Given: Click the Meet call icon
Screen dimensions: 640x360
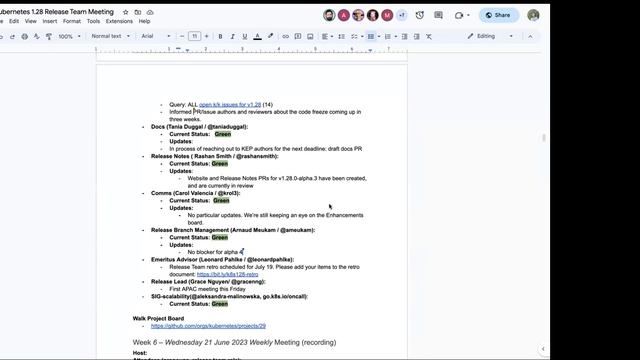Looking at the screenshot, I should (459, 15).
